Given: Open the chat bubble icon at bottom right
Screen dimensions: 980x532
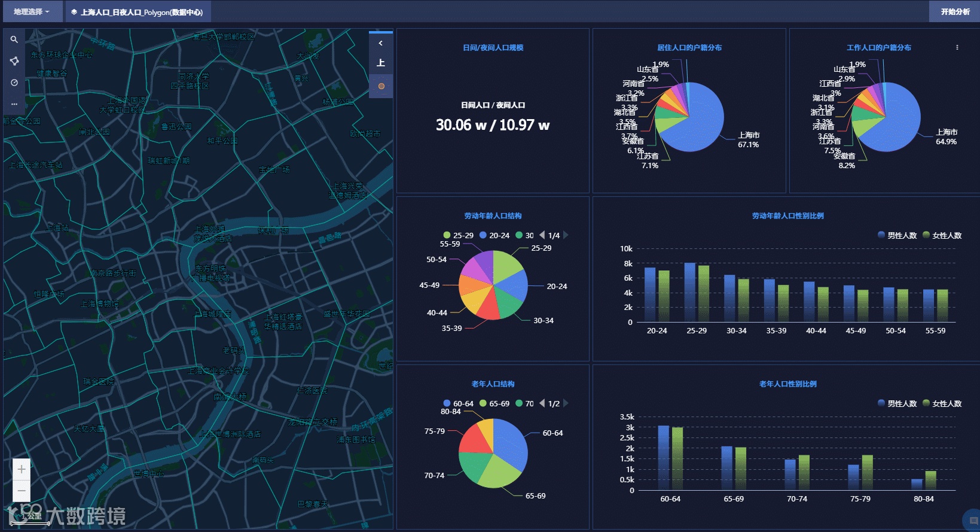Looking at the screenshot, I should (x=972, y=521).
